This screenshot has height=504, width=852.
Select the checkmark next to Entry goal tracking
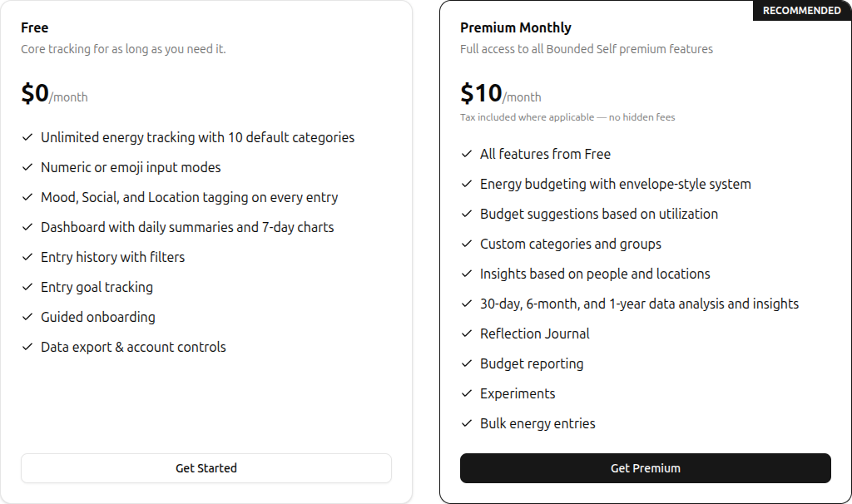point(27,287)
